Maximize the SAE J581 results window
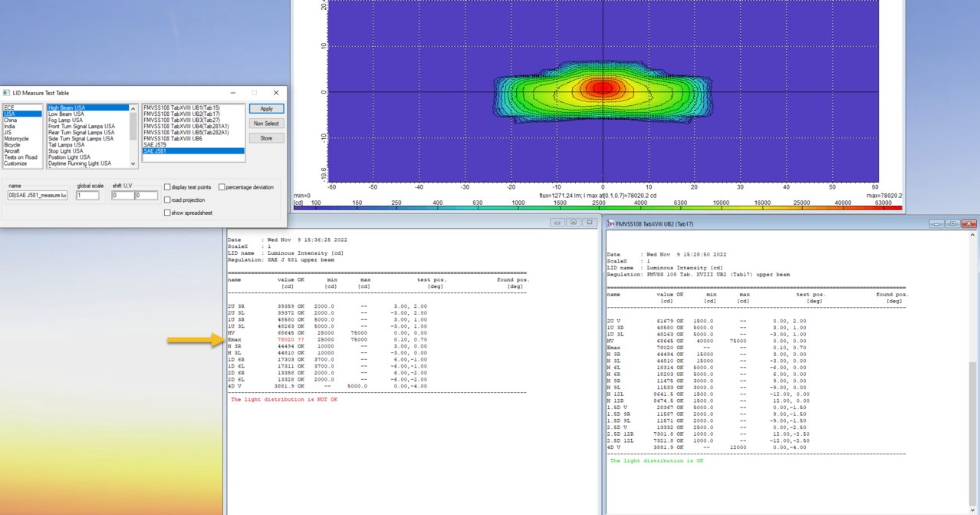 pyautogui.click(x=574, y=222)
